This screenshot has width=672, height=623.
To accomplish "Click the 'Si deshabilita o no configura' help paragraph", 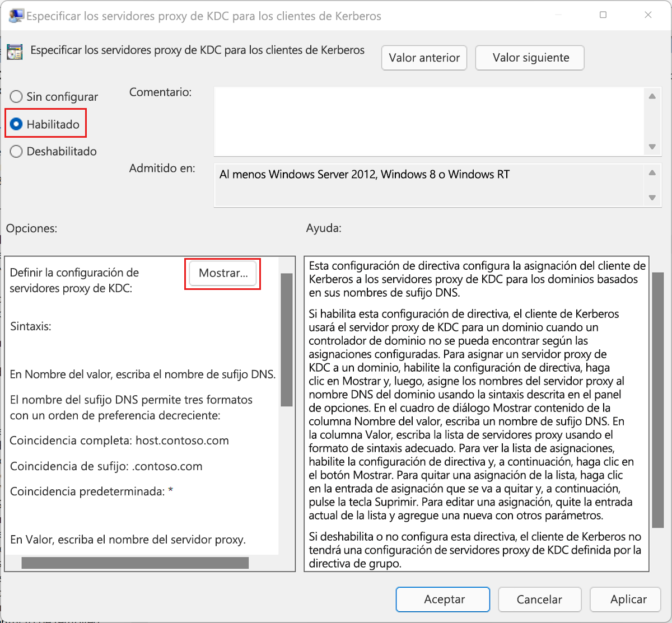I will tap(475, 550).
